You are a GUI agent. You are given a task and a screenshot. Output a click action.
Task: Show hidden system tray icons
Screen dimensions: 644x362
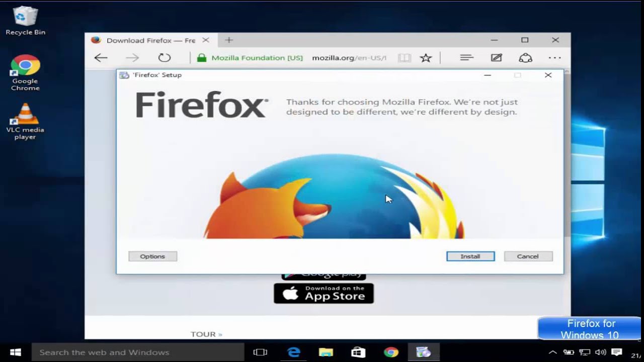[x=552, y=352]
